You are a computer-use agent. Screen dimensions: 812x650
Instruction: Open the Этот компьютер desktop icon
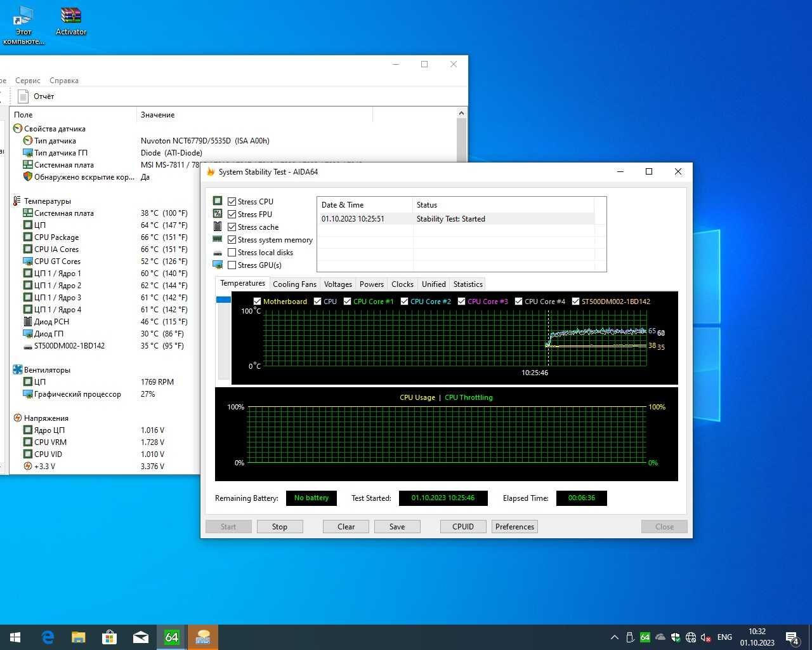23,25
